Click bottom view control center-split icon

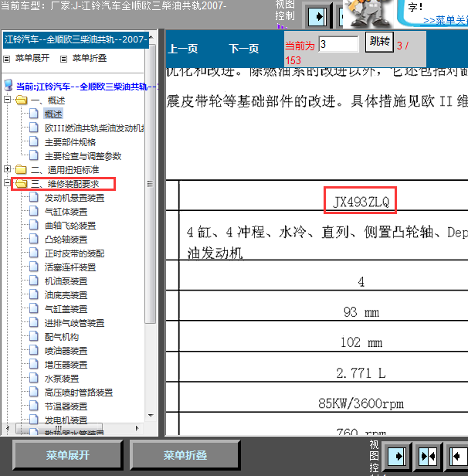click(428, 456)
